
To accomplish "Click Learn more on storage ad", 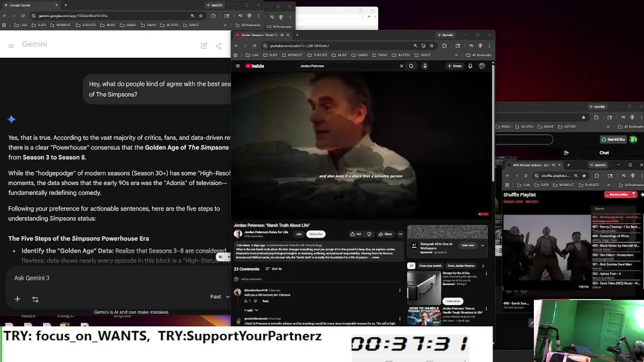I will 452,301.
